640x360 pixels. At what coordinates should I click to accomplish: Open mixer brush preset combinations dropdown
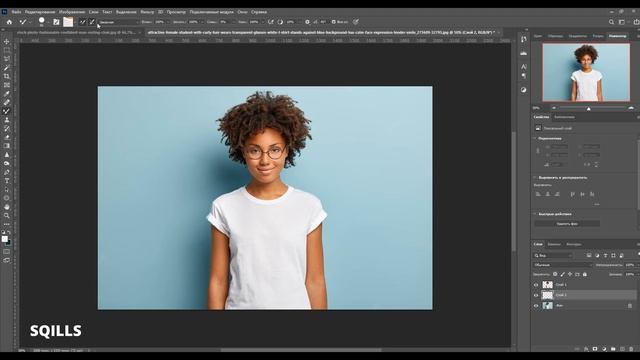[x=119, y=22]
